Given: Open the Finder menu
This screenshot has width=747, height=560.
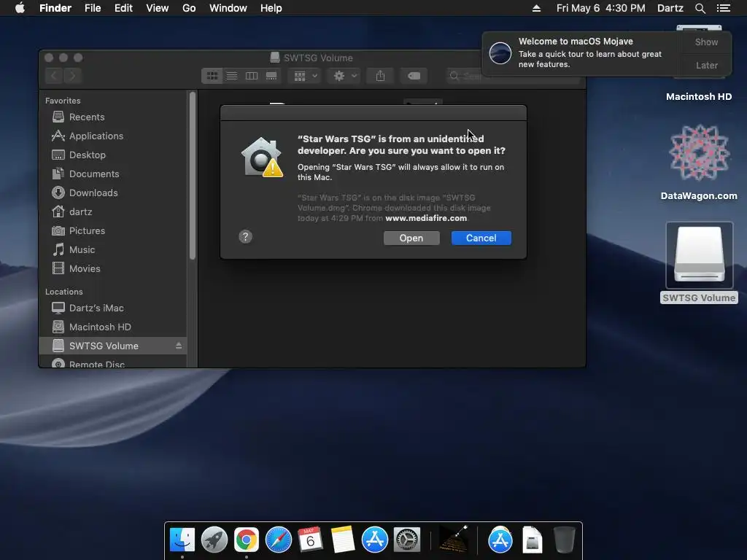Looking at the screenshot, I should coord(55,8).
